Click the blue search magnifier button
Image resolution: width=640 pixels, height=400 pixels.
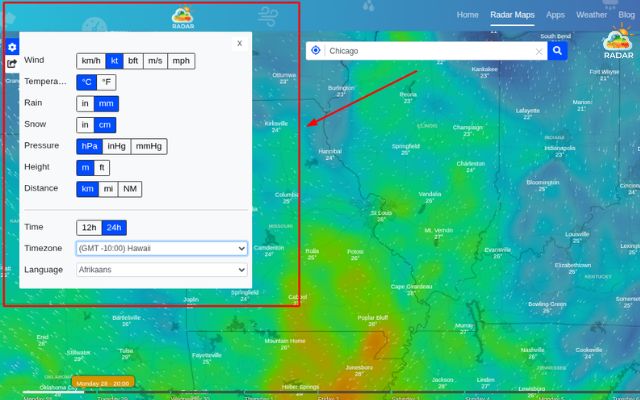click(x=557, y=51)
